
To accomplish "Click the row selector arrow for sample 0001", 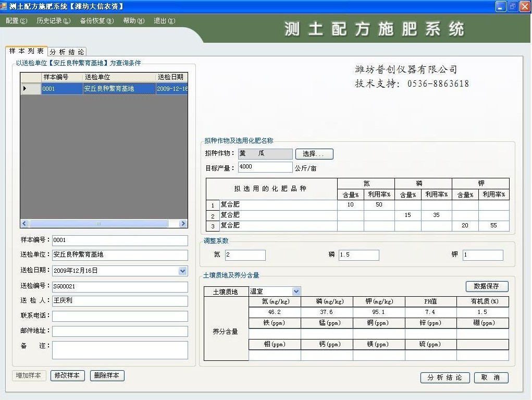I will 25,89.
